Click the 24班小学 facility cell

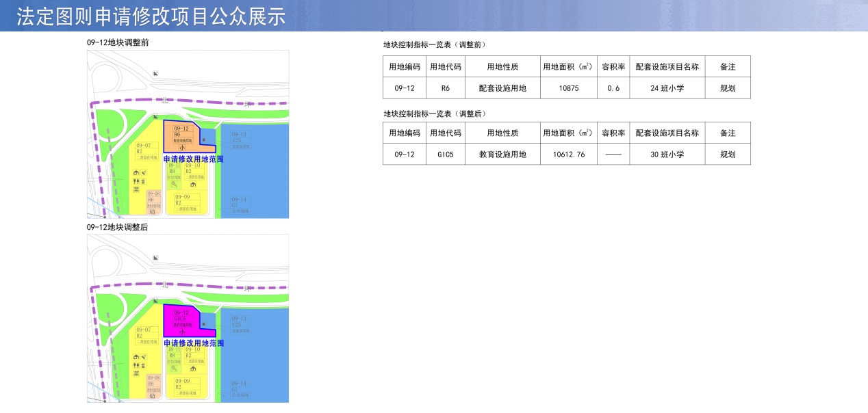667,88
